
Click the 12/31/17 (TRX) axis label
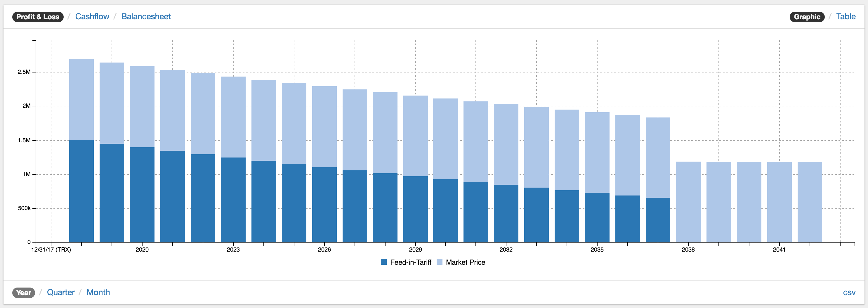(x=51, y=250)
